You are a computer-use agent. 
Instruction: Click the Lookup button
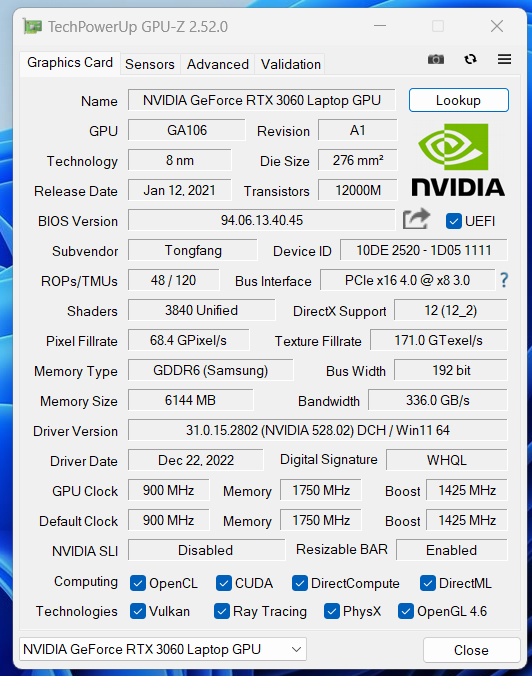pos(458,100)
